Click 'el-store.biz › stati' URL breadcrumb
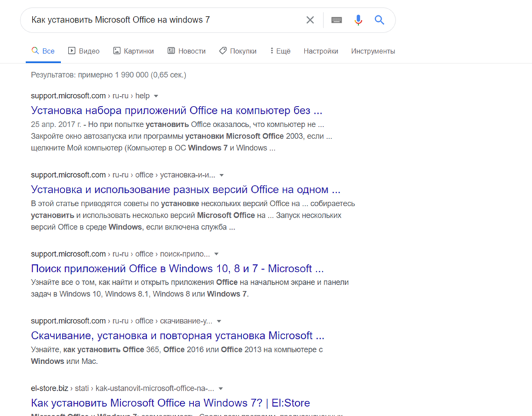The height and width of the screenshot is (416, 532). click(122, 388)
